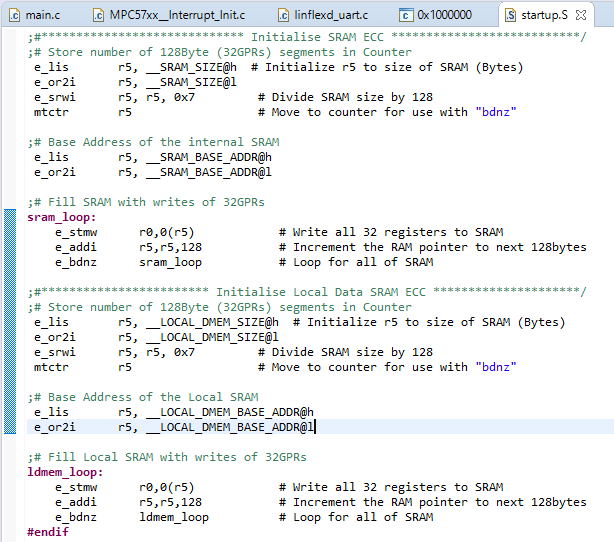Image resolution: width=614 pixels, height=542 pixels.
Task: Click the __SRAM_BASE_ADDR@l symbol
Action: (x=209, y=172)
